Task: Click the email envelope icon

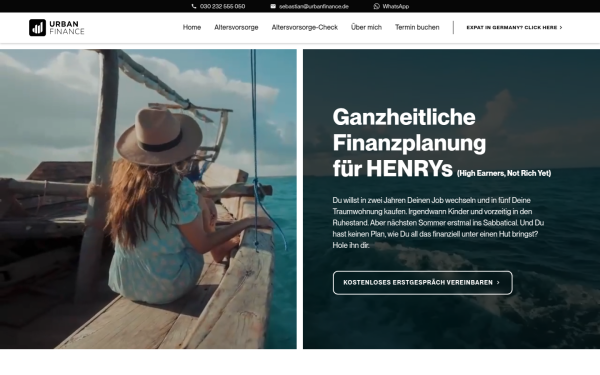Action: [x=273, y=6]
